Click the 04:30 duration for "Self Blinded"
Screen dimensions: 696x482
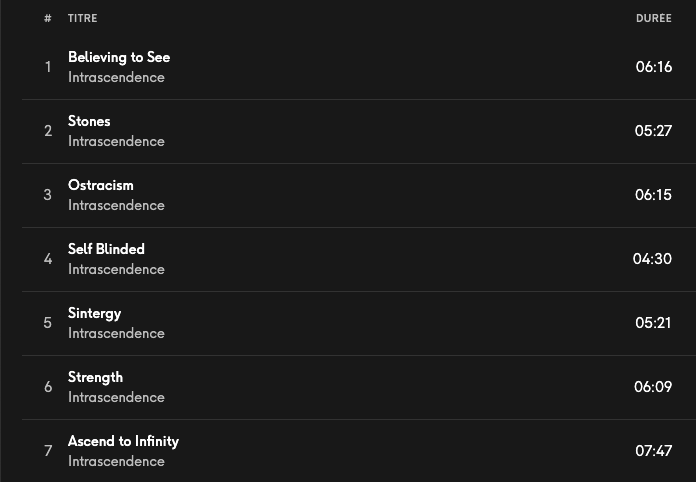(652, 259)
